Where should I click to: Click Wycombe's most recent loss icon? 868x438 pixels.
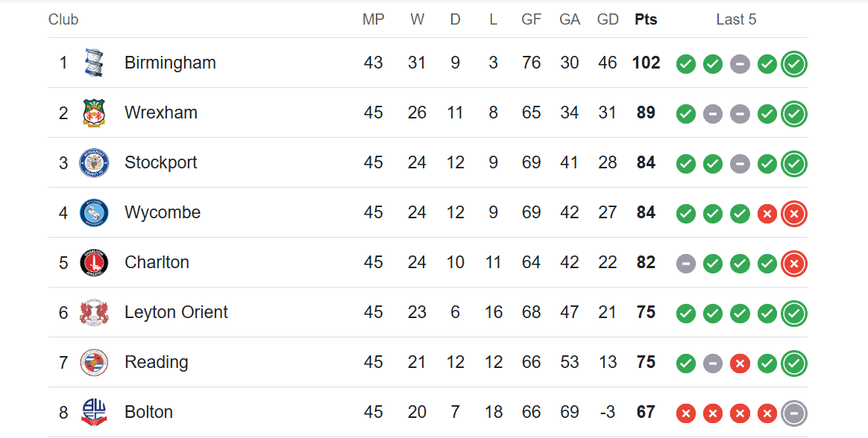pyautogui.click(x=794, y=214)
